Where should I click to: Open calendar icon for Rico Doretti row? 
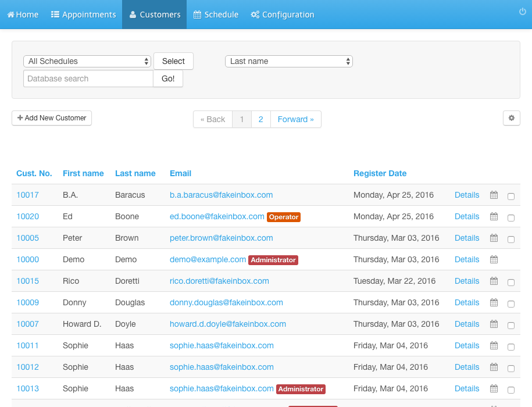click(494, 281)
